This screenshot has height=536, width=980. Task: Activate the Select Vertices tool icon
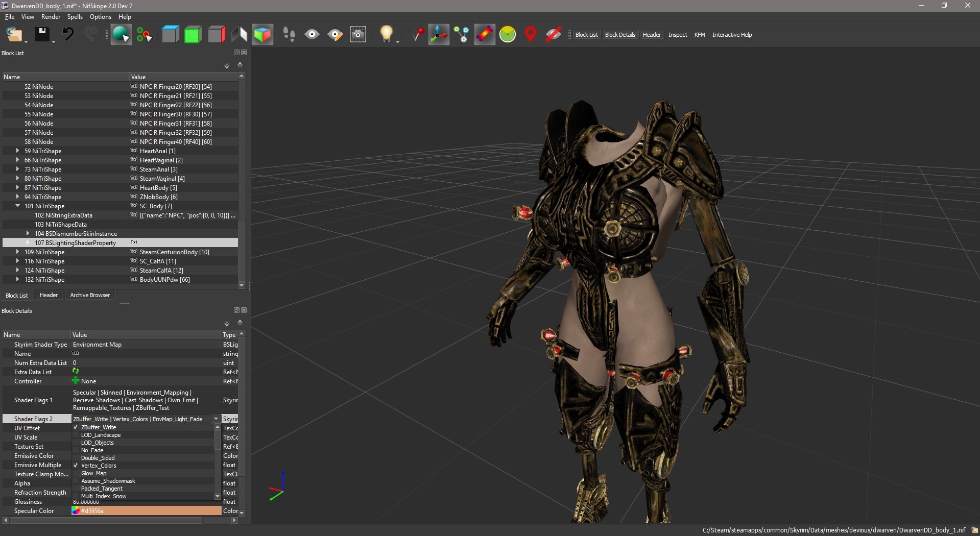pyautogui.click(x=144, y=35)
